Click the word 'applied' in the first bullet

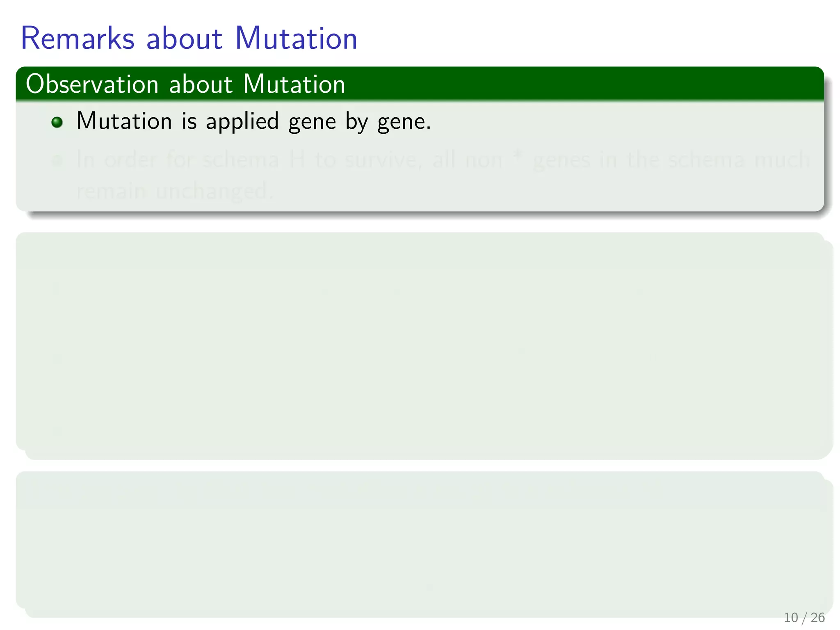pyautogui.click(x=242, y=122)
